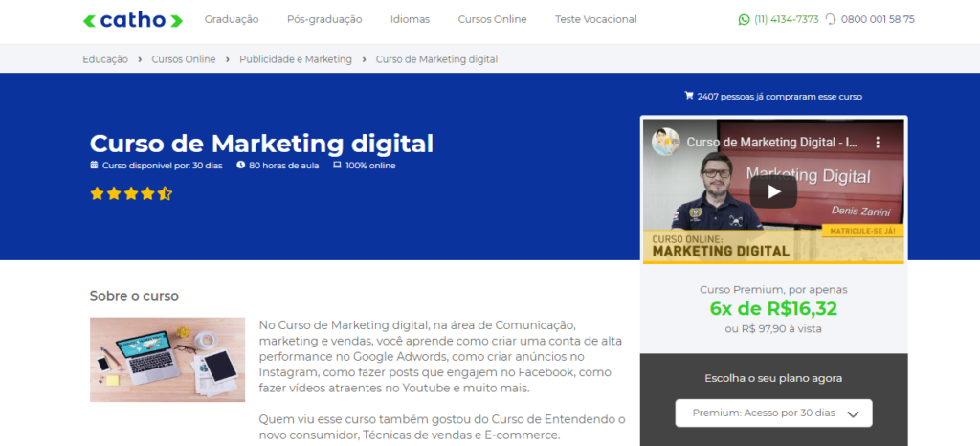Click the Curso de Marketing digital breadcrumb
This screenshot has width=980, height=446.
(x=436, y=59)
